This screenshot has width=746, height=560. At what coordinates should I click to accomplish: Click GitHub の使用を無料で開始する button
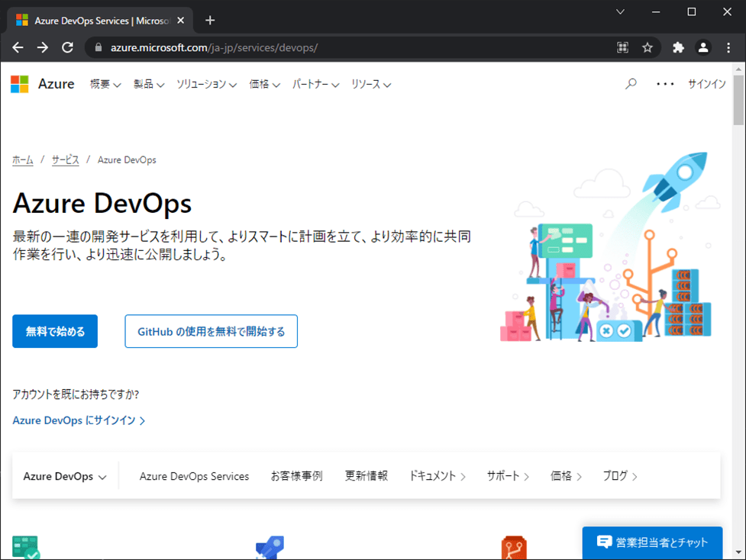[x=212, y=331]
